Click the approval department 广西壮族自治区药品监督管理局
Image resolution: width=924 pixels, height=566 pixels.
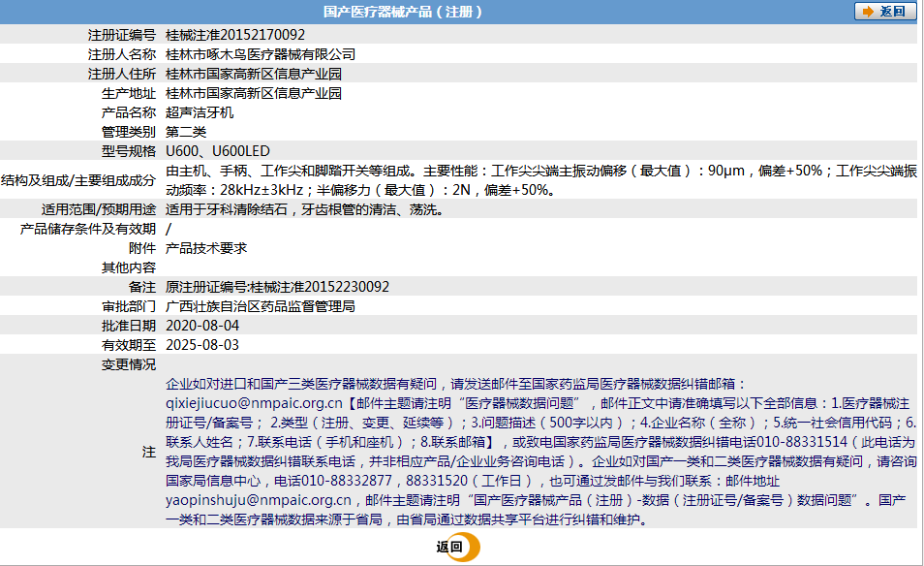261,306
